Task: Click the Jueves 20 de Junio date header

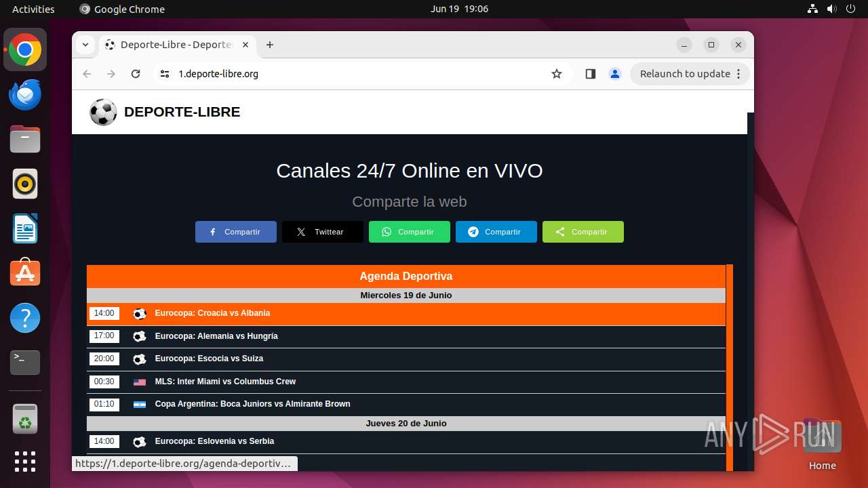Action: (406, 424)
